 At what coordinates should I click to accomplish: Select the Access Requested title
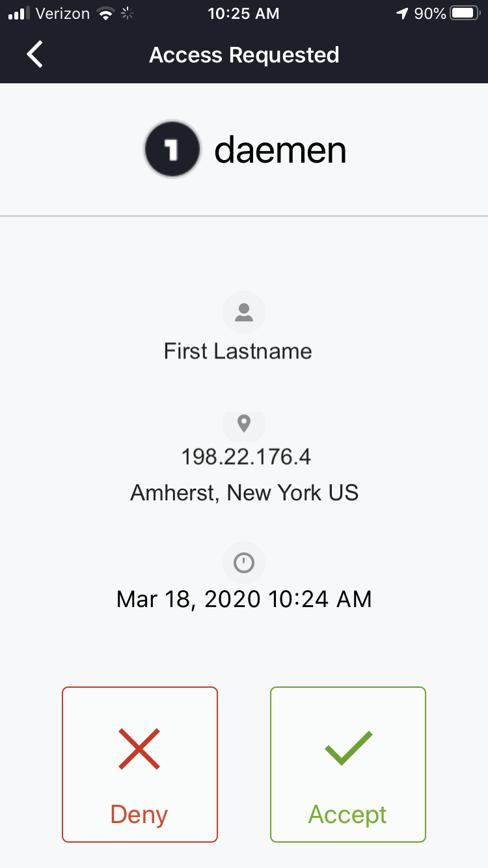[244, 55]
